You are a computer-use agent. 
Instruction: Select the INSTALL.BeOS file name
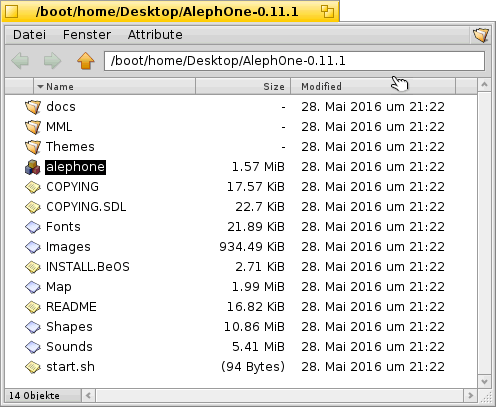pyautogui.click(x=88, y=267)
